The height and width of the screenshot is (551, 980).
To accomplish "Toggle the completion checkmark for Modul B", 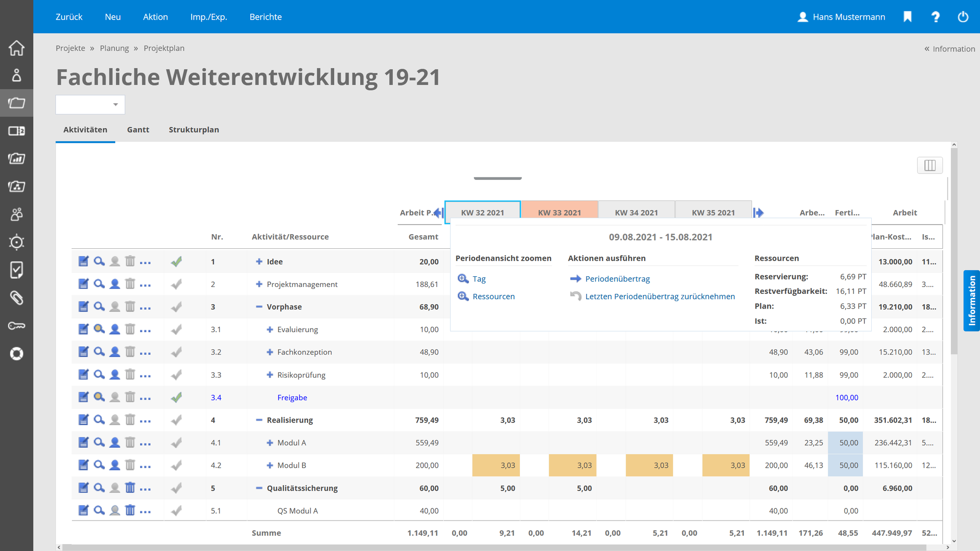I will coord(176,465).
